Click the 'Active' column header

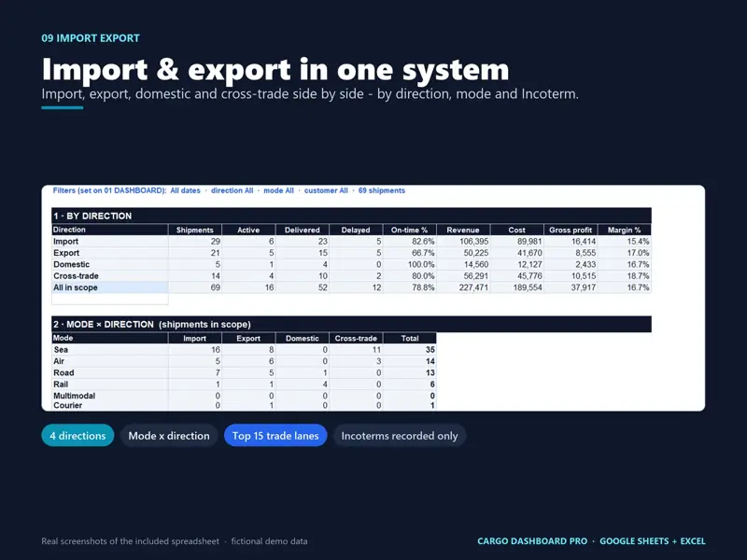(x=248, y=230)
